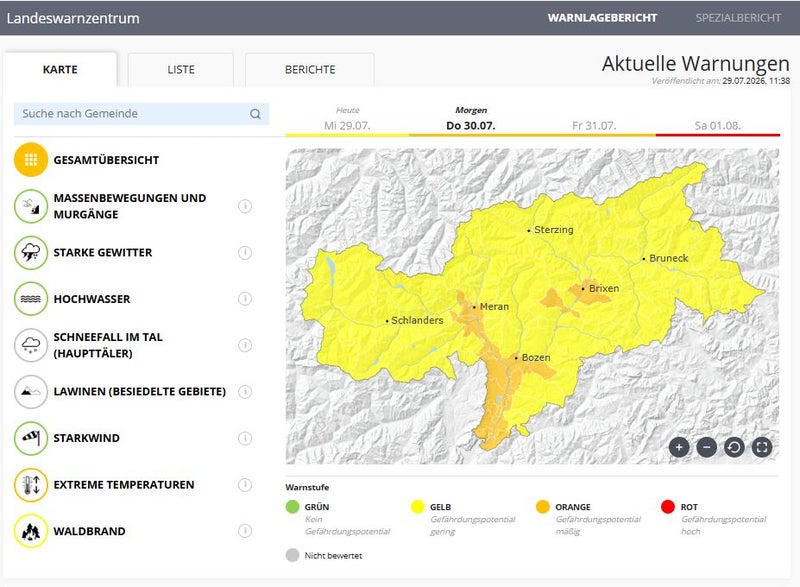Click the green Grün legend swatch
This screenshot has height=587, width=800.
pyautogui.click(x=292, y=506)
